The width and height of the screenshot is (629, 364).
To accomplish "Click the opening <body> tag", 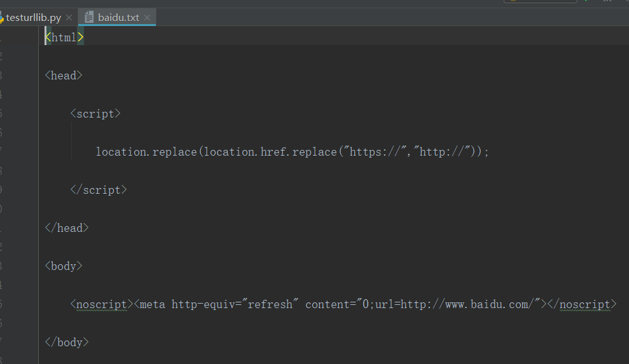I will click(x=64, y=266).
